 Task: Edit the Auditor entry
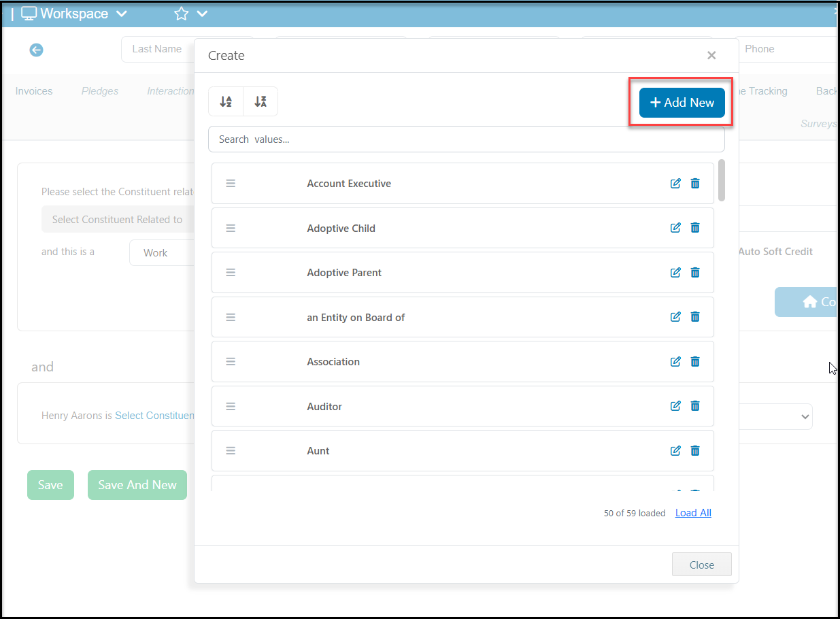coord(675,406)
